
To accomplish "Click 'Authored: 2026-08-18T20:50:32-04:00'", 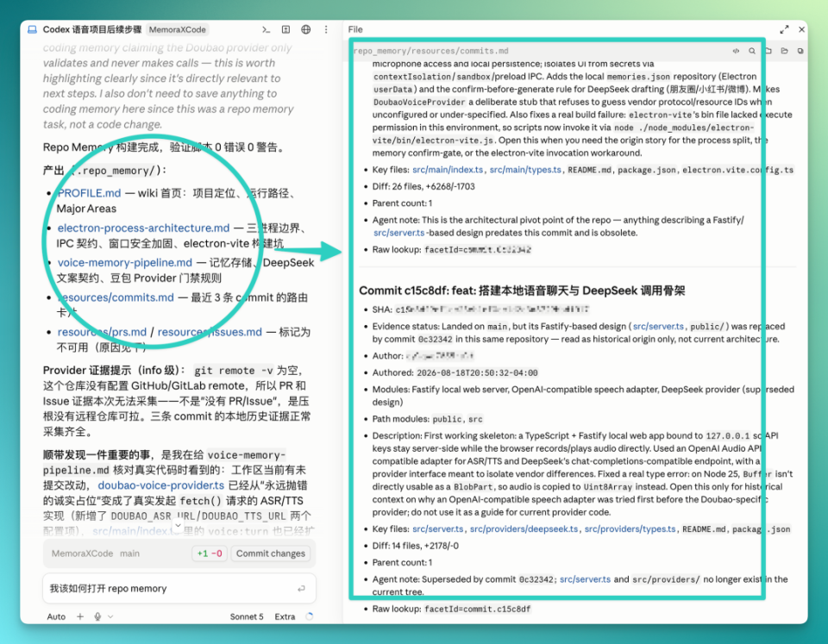I will point(455,372).
